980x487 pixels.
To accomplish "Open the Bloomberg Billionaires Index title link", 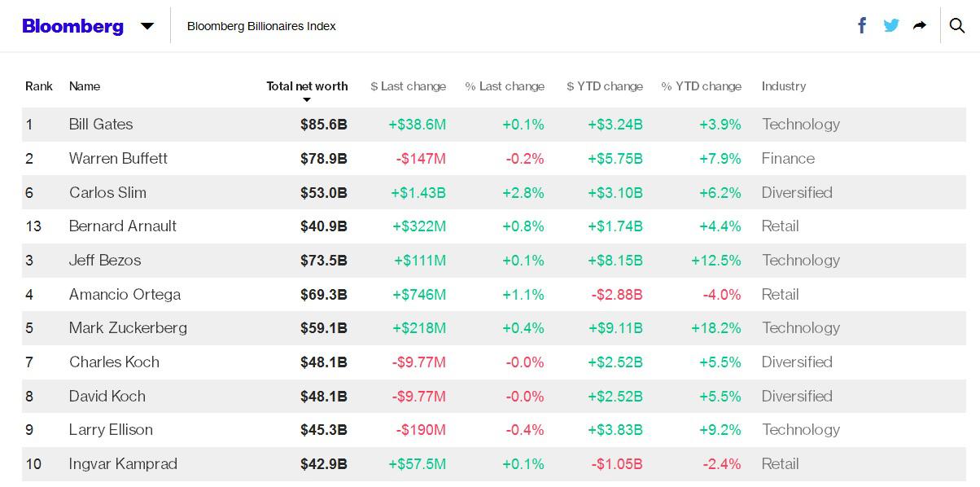I will [261, 26].
